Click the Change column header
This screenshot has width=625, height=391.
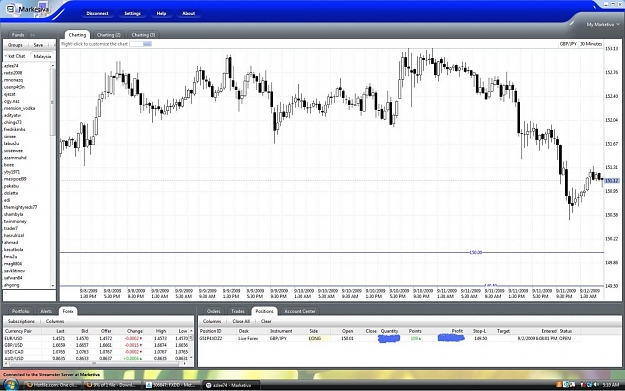[134, 331]
